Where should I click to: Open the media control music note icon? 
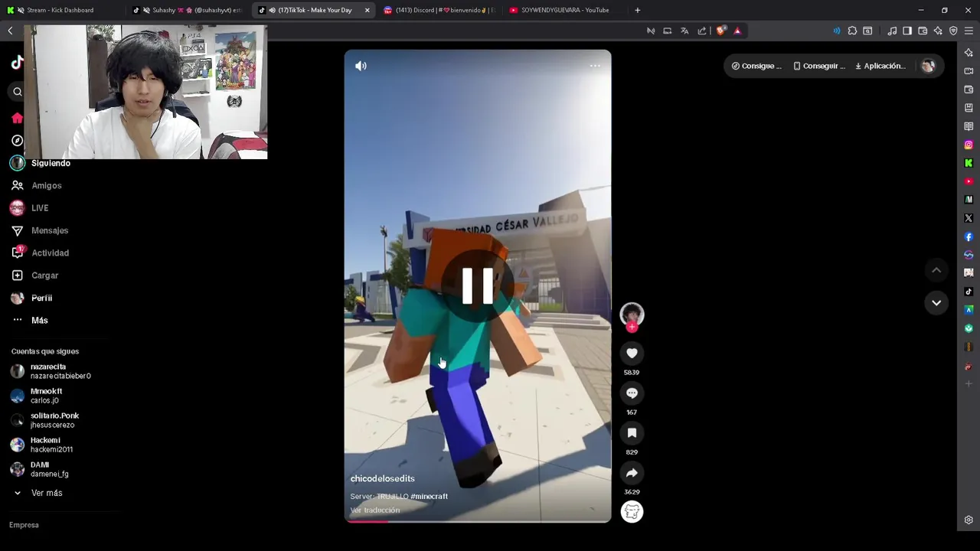[892, 31]
